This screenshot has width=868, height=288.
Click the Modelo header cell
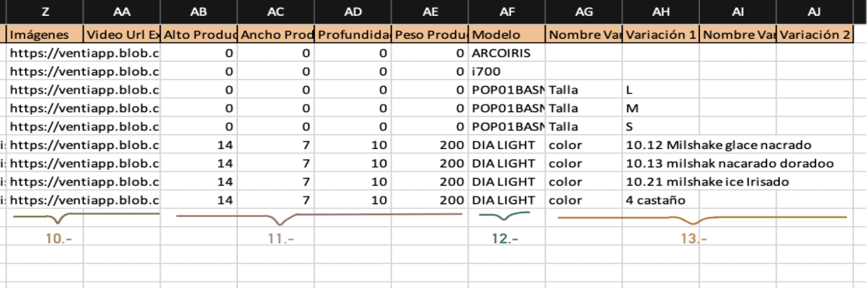(507, 35)
